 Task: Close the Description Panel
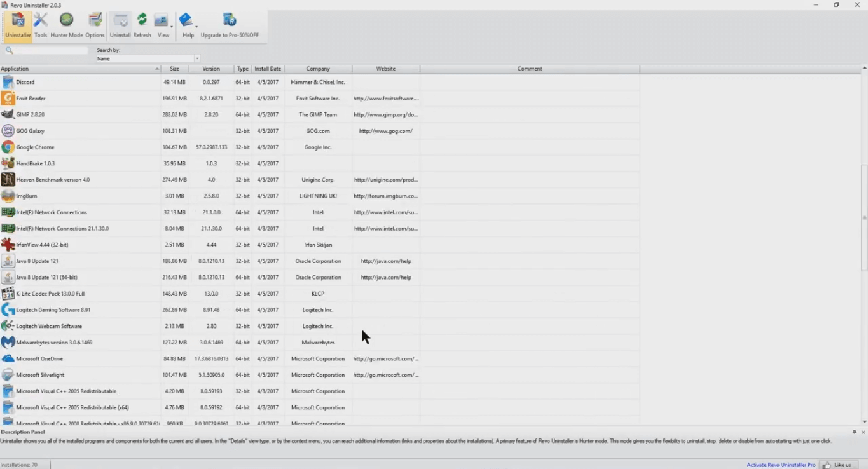click(x=863, y=432)
